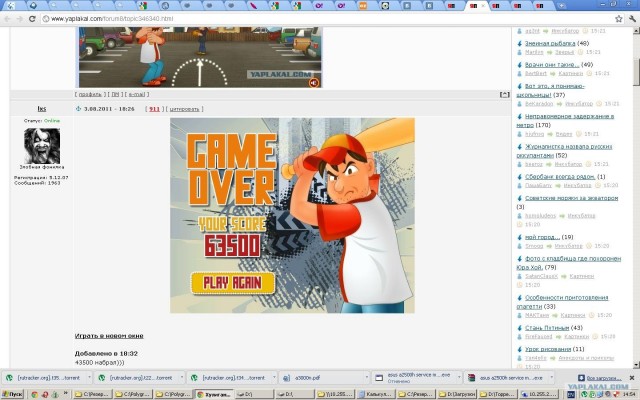The image size is (640, 400).
Task: Expand quick launch chevron on taskbar
Action: tap(65, 394)
